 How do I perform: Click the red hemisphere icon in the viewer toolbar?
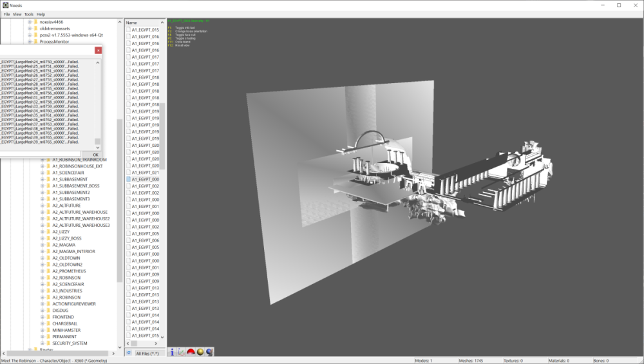click(191, 352)
